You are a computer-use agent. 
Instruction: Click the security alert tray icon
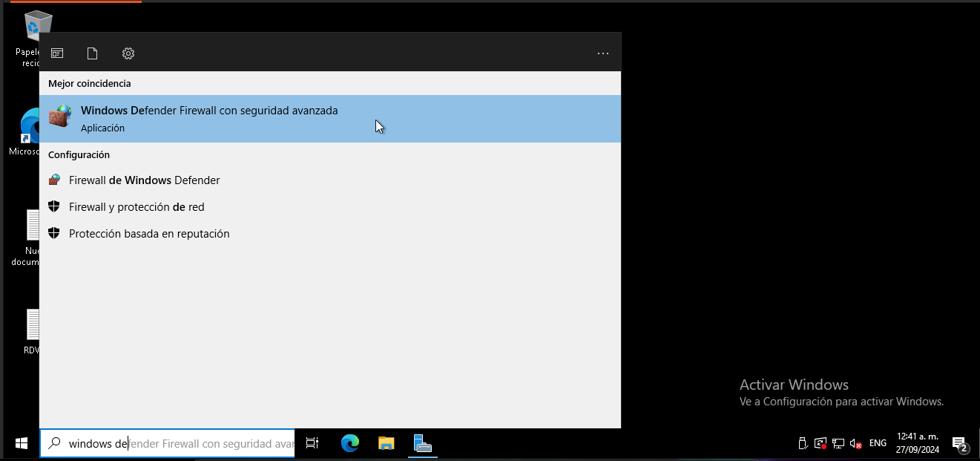(x=820, y=443)
